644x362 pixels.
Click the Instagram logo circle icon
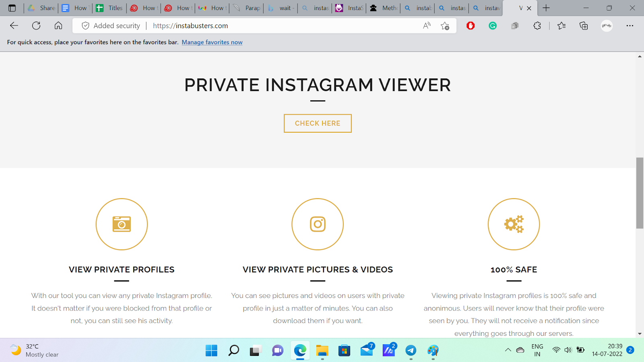318,224
